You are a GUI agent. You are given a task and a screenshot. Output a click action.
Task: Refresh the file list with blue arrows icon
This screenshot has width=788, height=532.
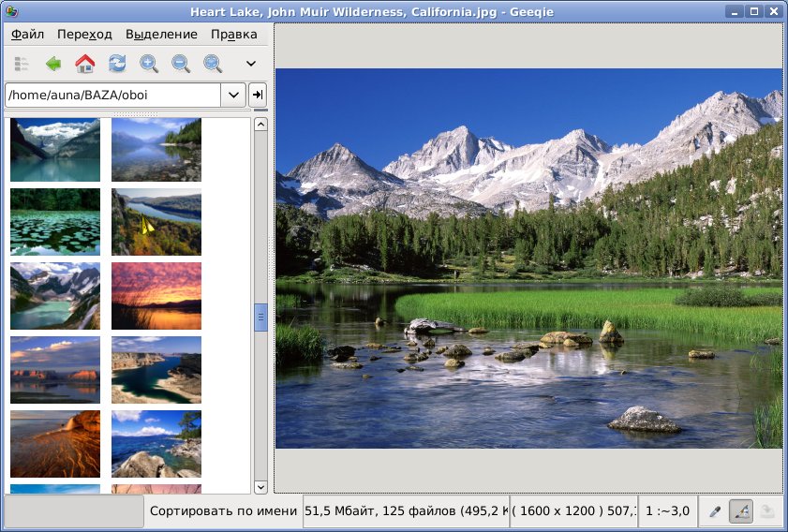tap(117, 64)
